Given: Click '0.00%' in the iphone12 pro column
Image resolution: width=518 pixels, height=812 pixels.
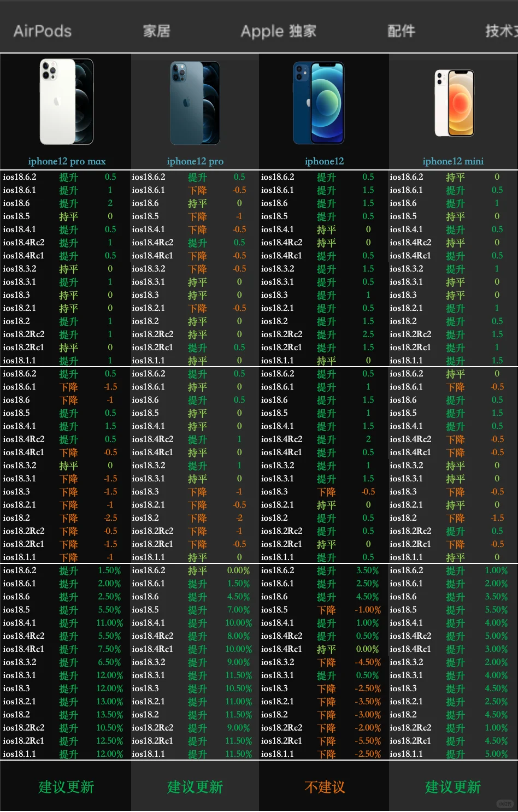Looking at the screenshot, I should coord(239,570).
